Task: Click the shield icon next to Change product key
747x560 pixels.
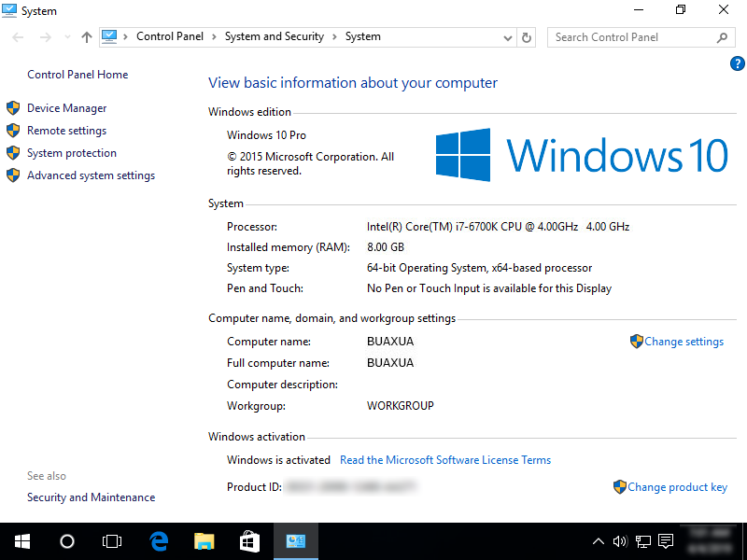Action: tap(619, 487)
